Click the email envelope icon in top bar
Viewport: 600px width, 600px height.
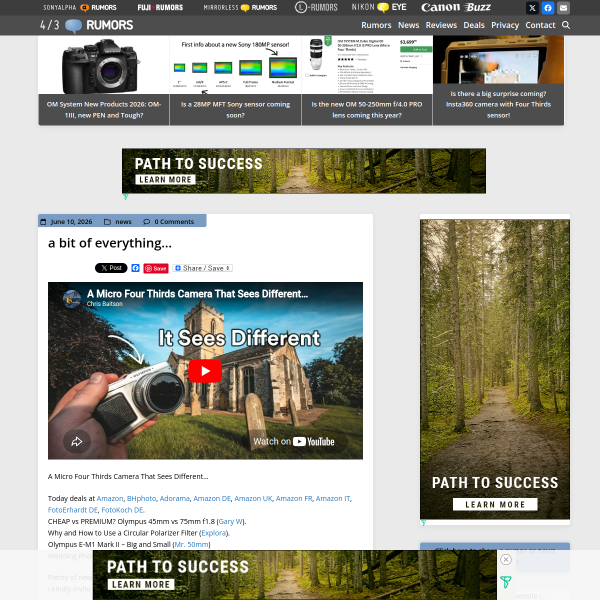pos(563,8)
